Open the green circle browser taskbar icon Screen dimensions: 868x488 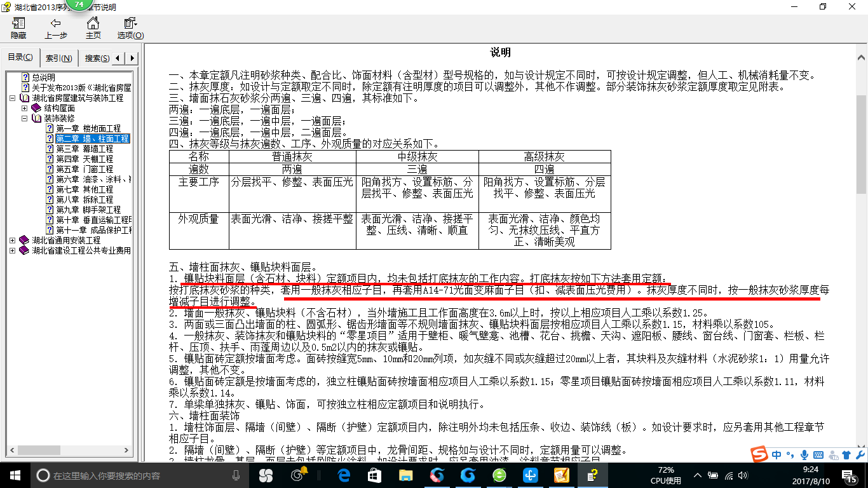pos(499,475)
